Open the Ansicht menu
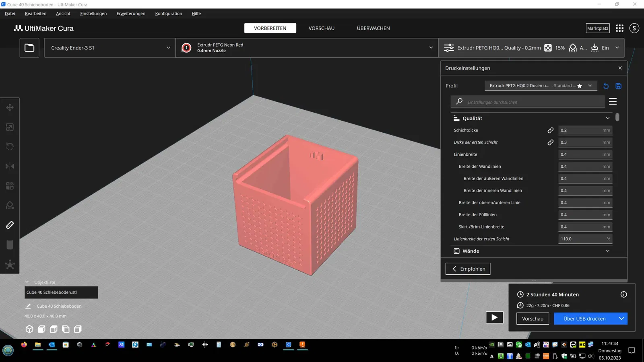Screen dimensions: 644x362 click(x=63, y=14)
